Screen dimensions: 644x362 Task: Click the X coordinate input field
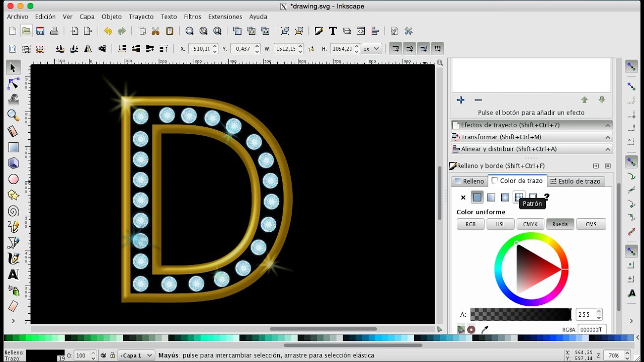pos(203,49)
